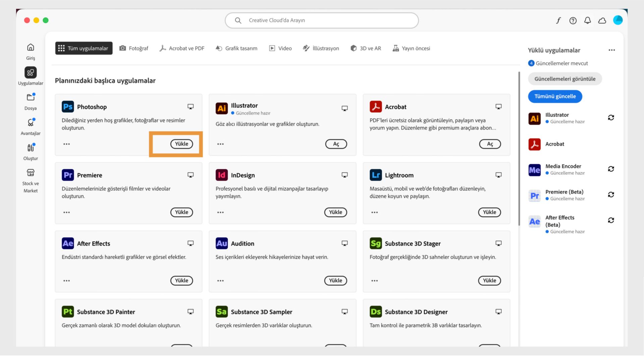
Task: Open the Dosya files sidebar icon
Action: (x=31, y=97)
